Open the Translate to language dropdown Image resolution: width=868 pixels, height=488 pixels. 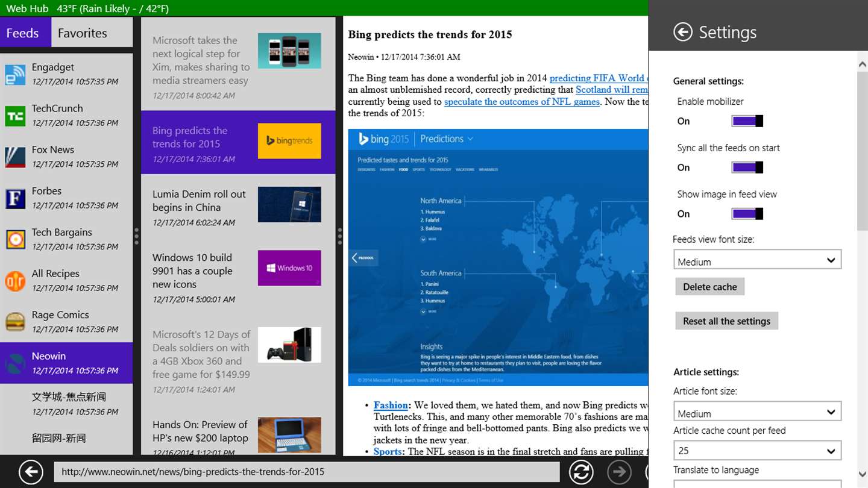point(757,484)
